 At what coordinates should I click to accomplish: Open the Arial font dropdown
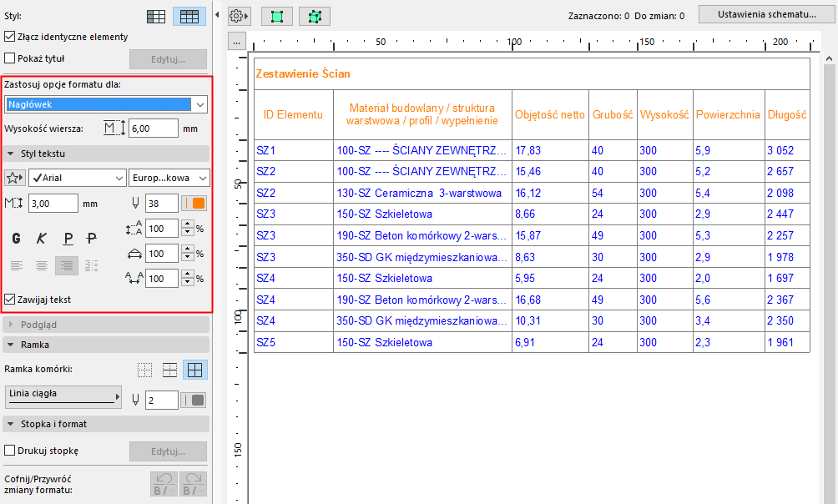click(x=77, y=178)
